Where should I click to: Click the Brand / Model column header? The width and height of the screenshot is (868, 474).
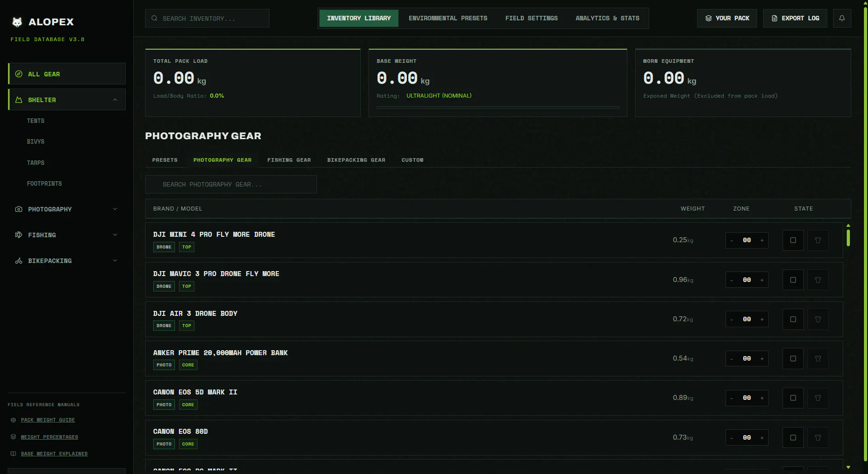[178, 209]
